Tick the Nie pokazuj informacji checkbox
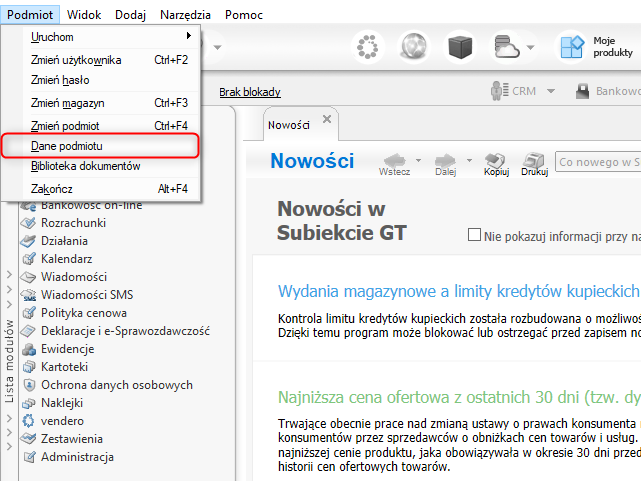 [x=474, y=235]
